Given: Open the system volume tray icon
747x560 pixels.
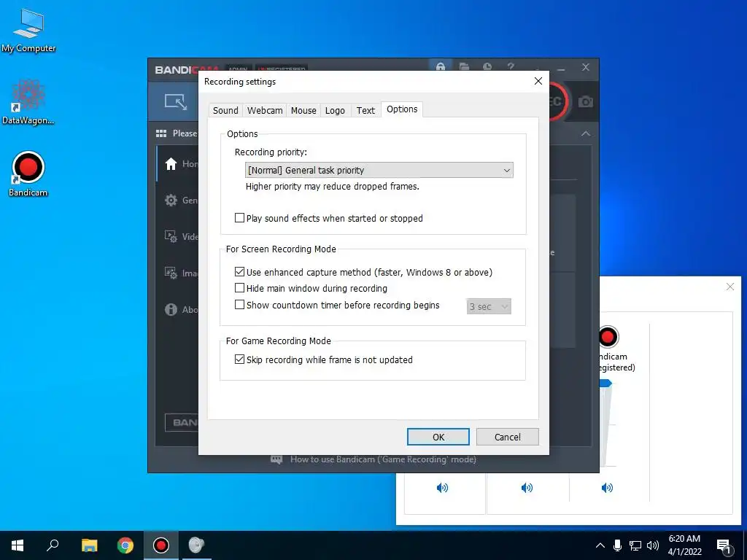Looking at the screenshot, I should (x=653, y=545).
